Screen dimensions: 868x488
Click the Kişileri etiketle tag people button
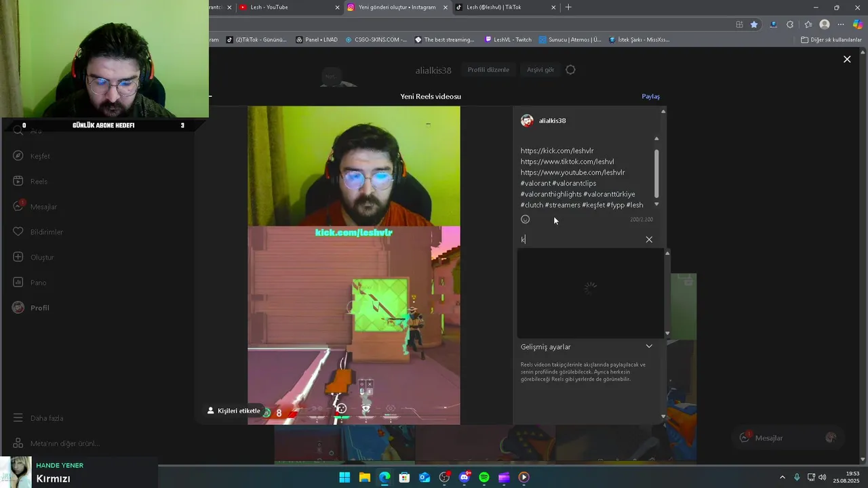[234, 411]
